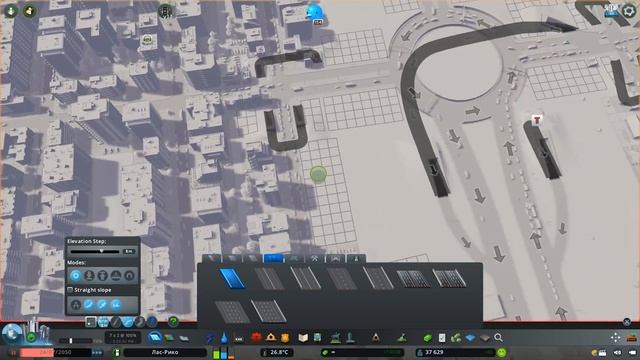Viewport: 640px width, 360px height.
Task: Open the Districts menu icon
Action: (184, 338)
